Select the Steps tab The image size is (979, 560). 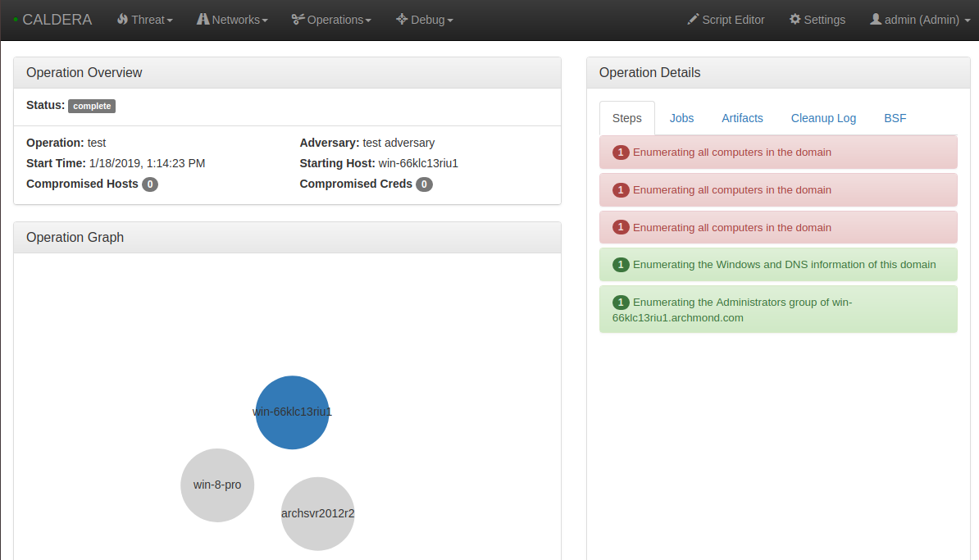click(x=626, y=118)
